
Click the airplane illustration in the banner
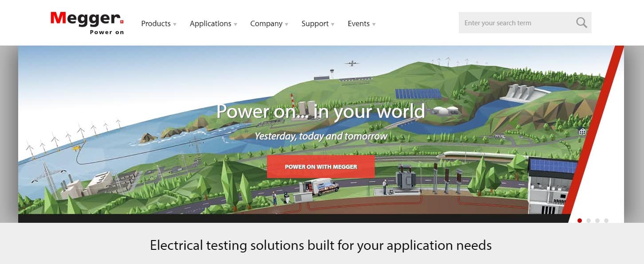pyautogui.click(x=352, y=63)
